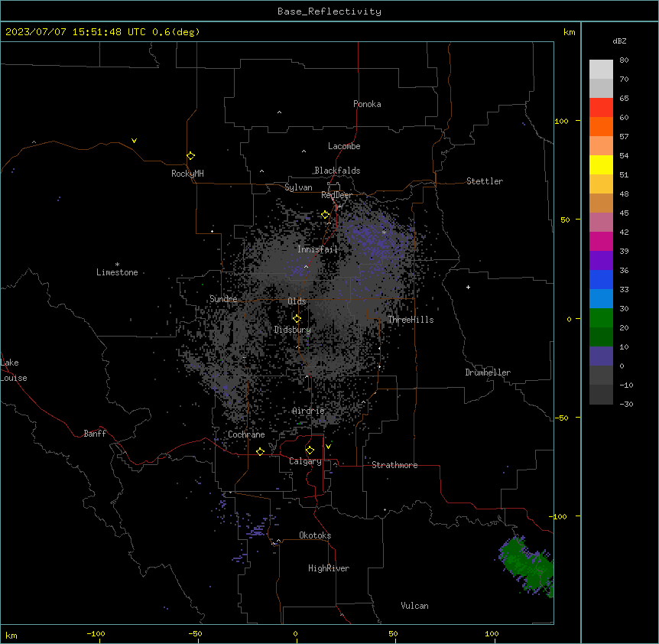
Task: Click the asterisk marker above Limestone label
Action: point(117,265)
